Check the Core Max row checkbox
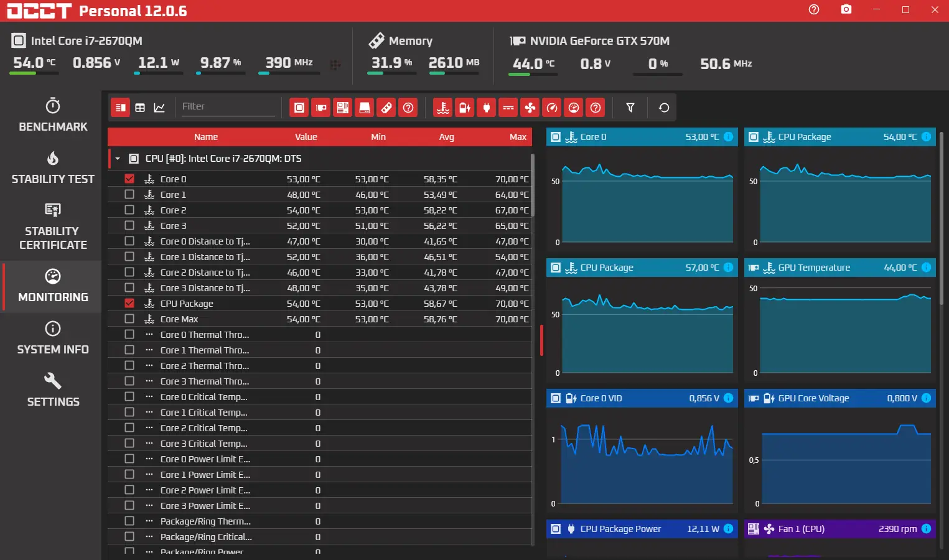The image size is (949, 560). (129, 319)
